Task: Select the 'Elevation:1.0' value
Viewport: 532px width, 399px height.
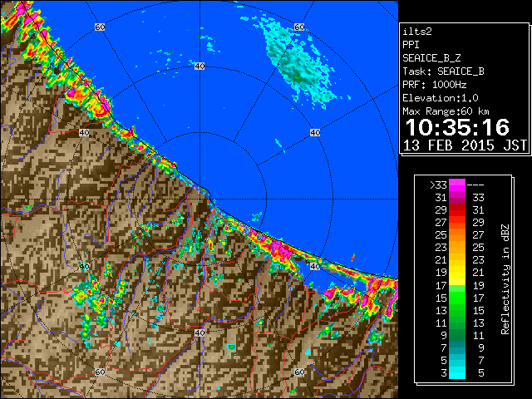Action: pos(441,98)
